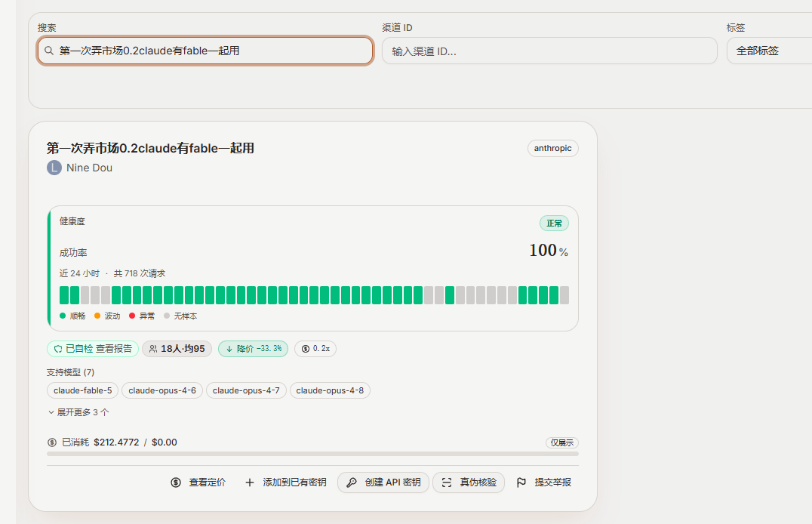Select the claude-opus-4-7 model chip
812x524 pixels.
pos(246,390)
